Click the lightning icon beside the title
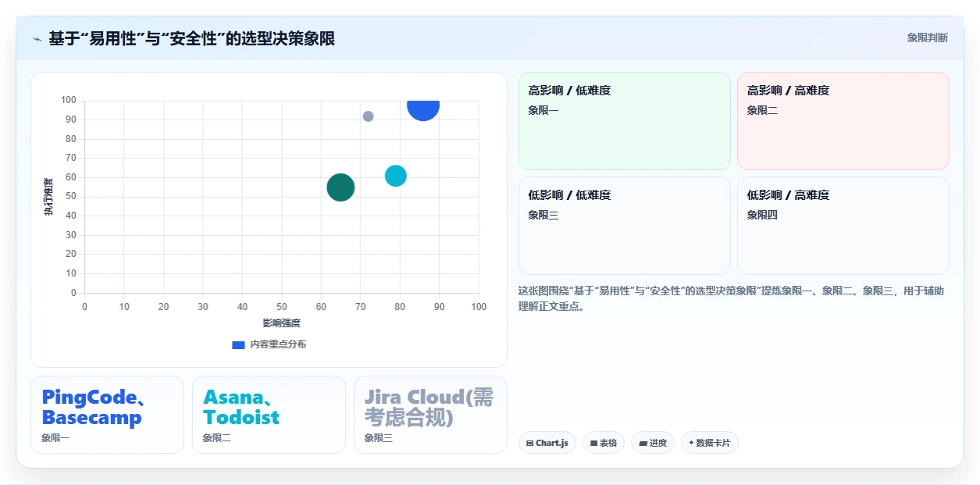The width and height of the screenshot is (980, 485). pos(37,38)
